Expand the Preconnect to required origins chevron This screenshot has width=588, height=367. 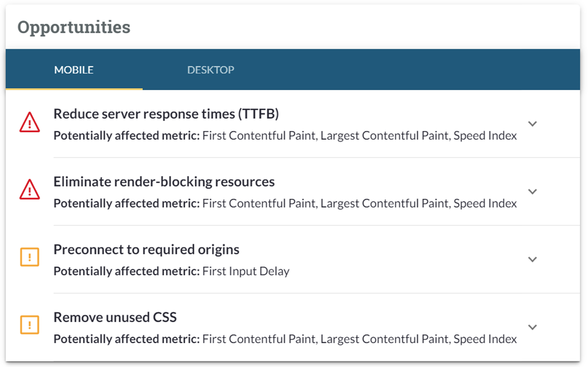tap(532, 259)
